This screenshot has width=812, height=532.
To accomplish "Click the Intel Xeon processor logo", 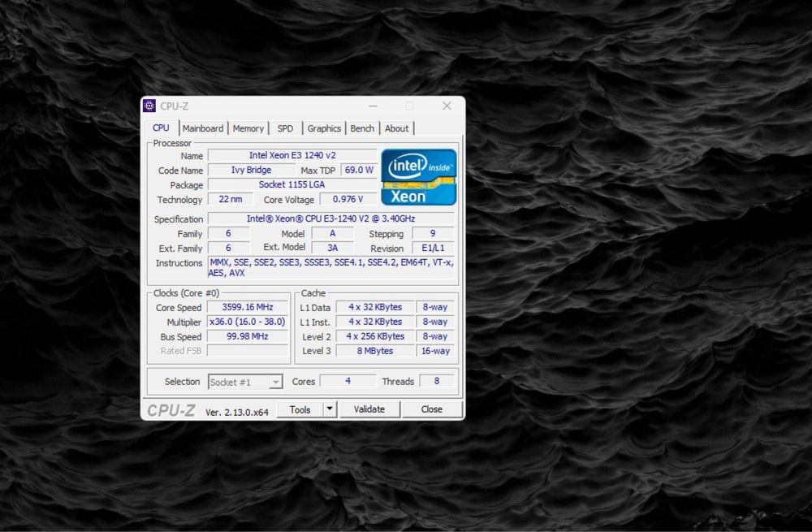I will [418, 176].
